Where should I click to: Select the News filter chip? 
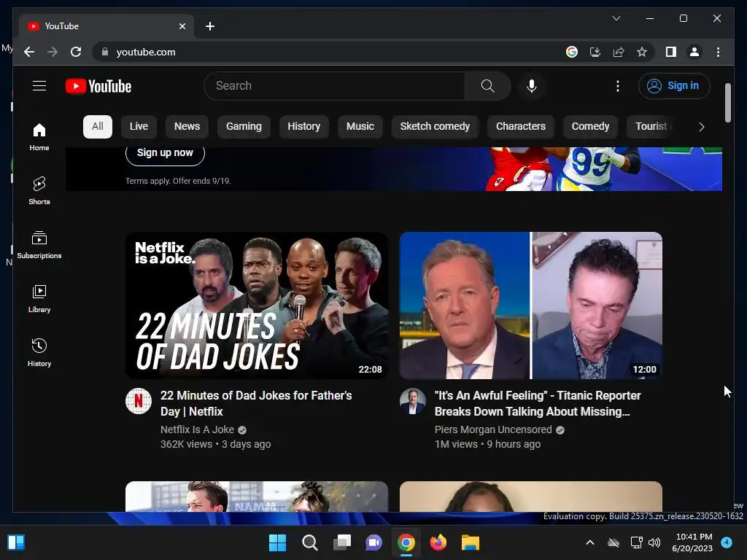[187, 127]
